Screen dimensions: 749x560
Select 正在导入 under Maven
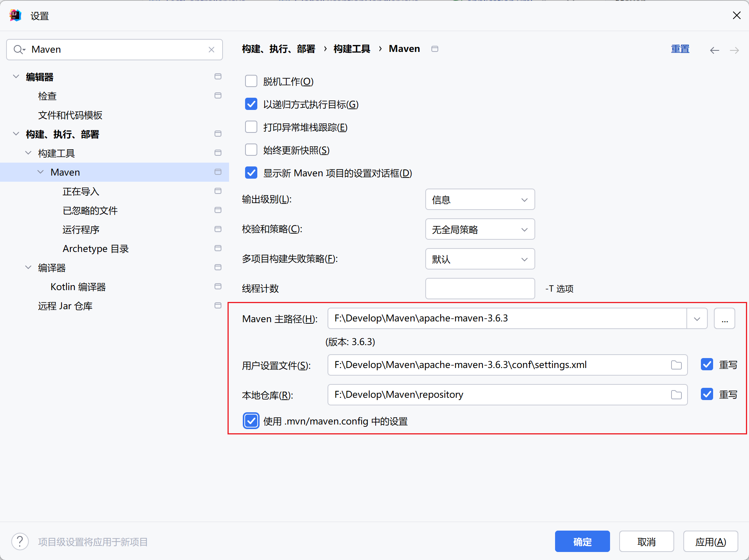[81, 192]
